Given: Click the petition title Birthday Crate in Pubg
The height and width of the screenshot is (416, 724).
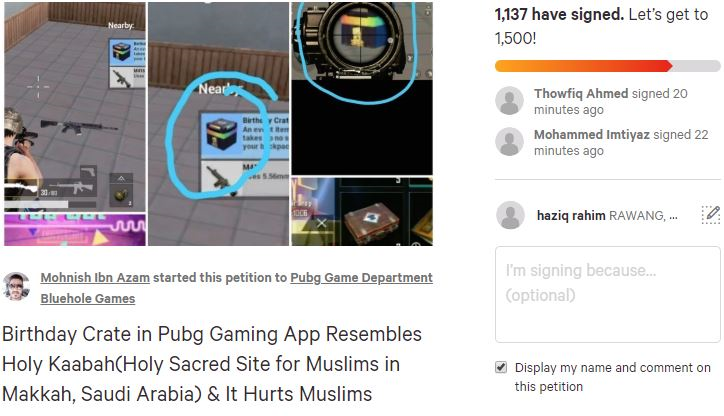Looking at the screenshot, I should coord(212,364).
